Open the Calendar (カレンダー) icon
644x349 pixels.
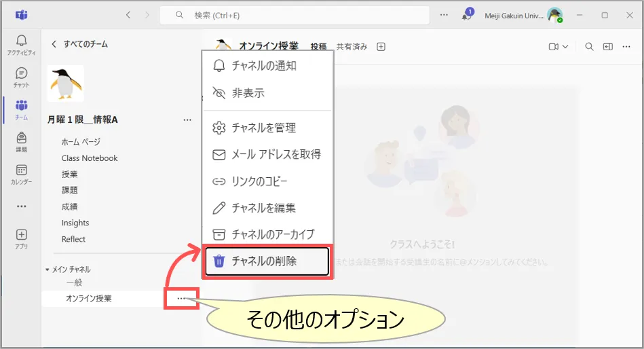click(x=21, y=174)
